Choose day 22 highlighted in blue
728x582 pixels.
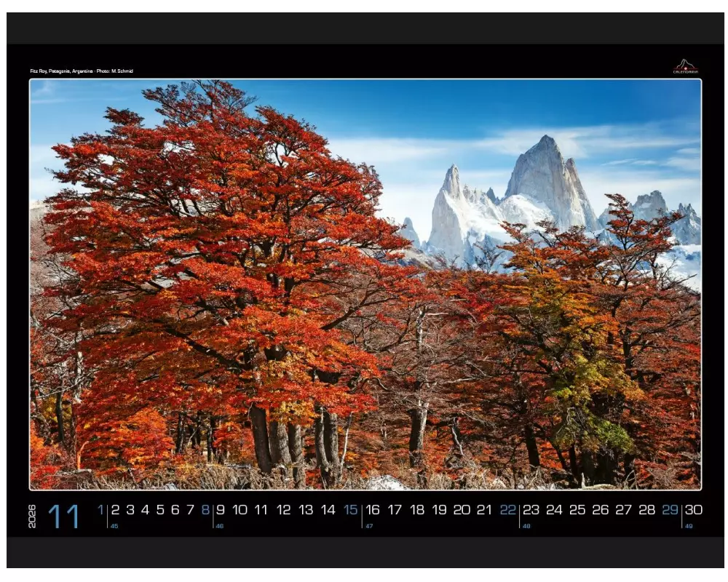pos(507,510)
